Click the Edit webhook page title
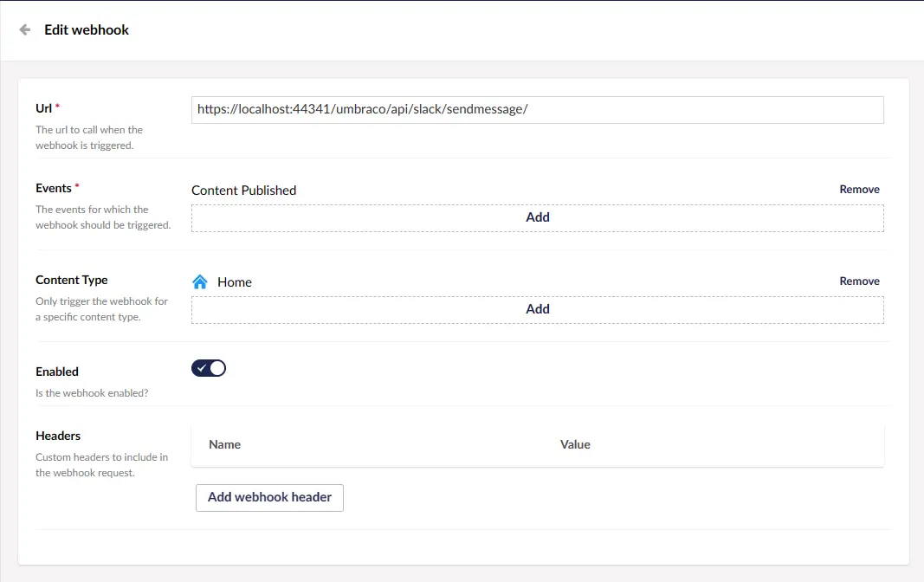Viewport: 924px width, 582px height. click(87, 29)
